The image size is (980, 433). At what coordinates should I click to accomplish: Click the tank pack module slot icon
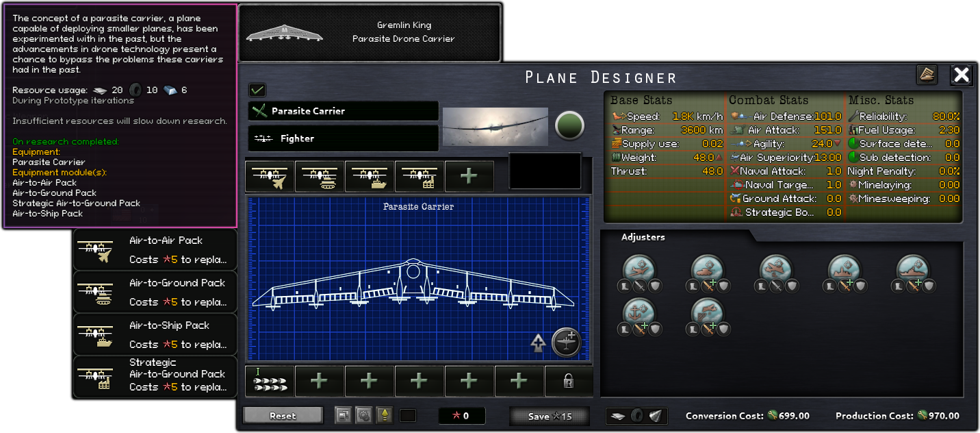[320, 177]
